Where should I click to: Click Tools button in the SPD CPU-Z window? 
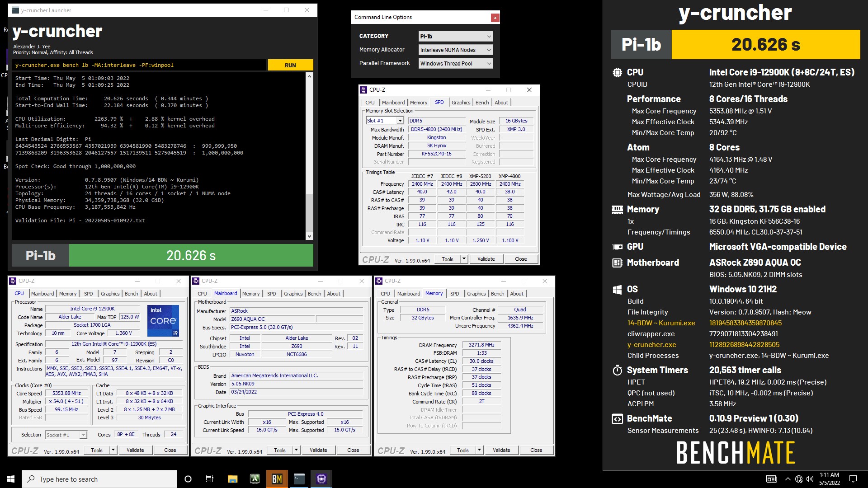pos(448,259)
